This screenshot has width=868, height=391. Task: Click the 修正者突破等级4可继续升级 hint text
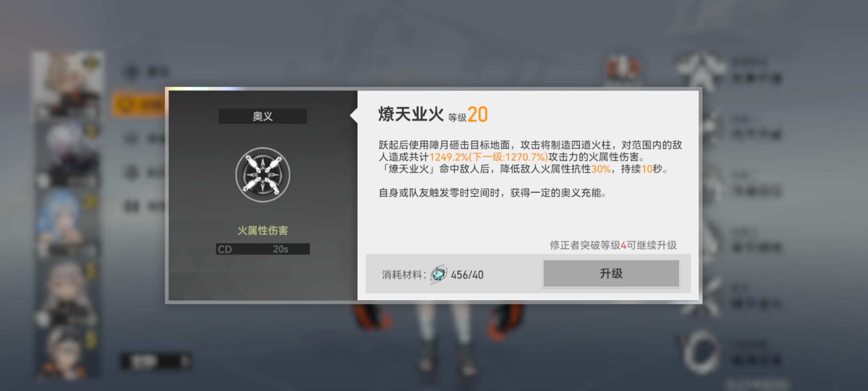[x=613, y=245]
